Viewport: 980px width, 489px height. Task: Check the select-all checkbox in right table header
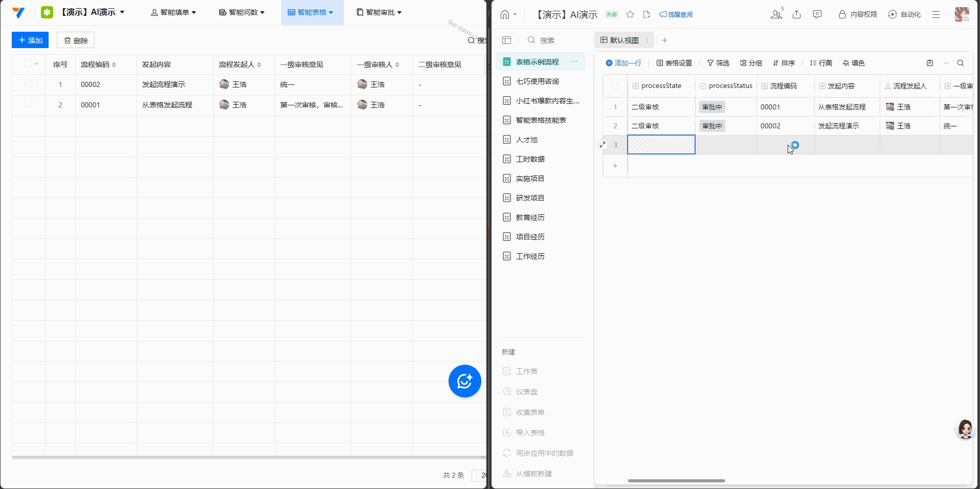point(615,86)
